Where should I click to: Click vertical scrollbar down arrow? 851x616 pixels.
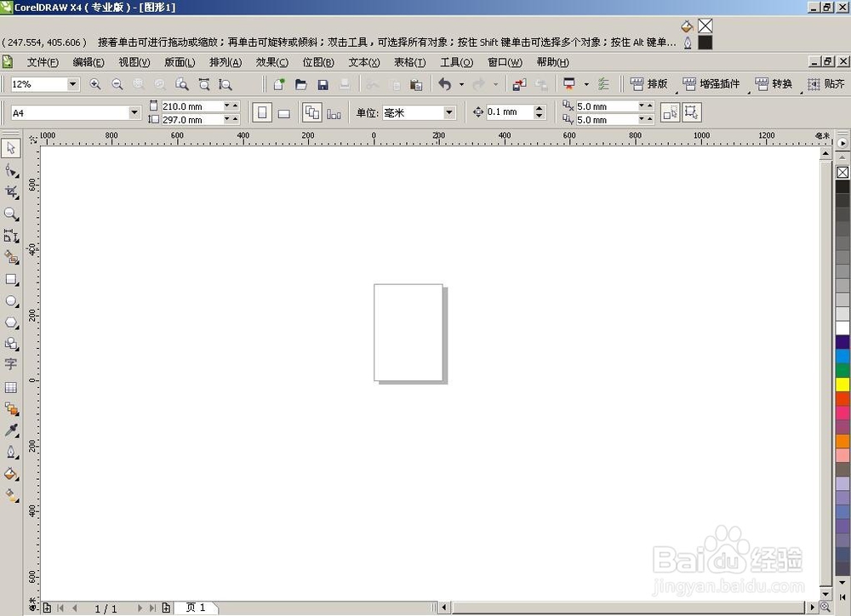point(825,593)
